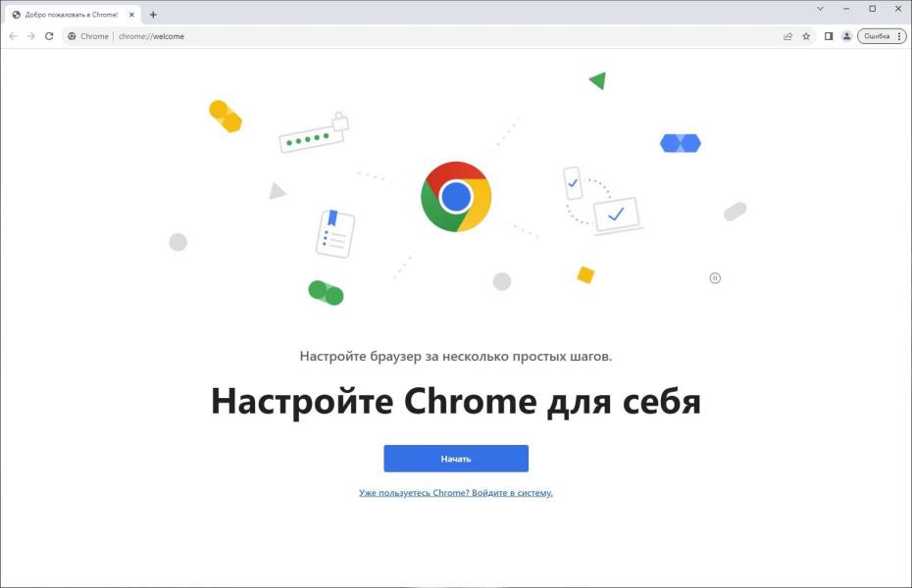Click the blue Начать button

456,459
